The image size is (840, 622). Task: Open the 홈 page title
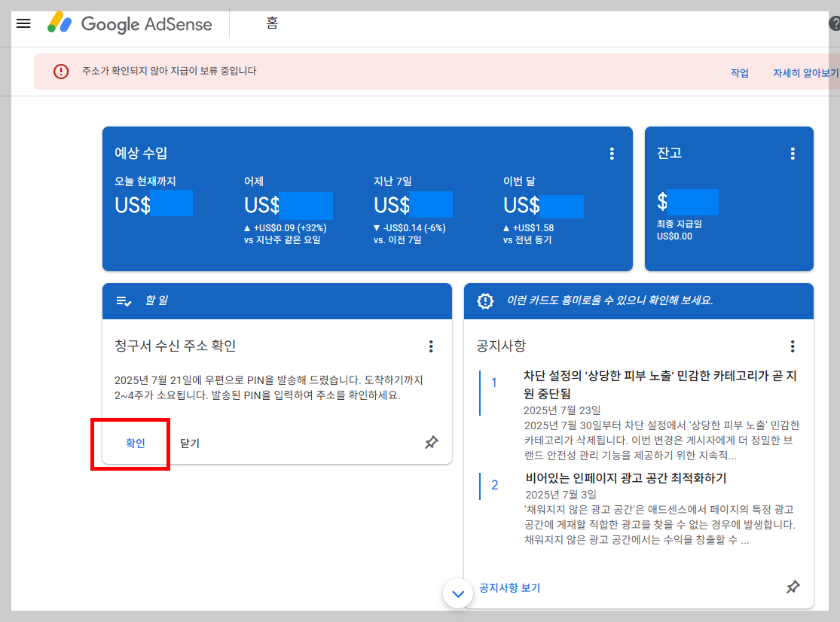(272, 23)
